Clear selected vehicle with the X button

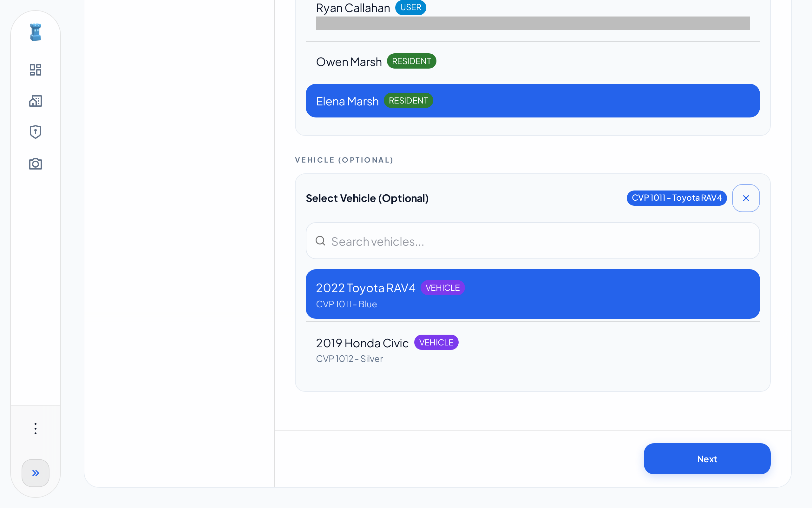coord(746,198)
